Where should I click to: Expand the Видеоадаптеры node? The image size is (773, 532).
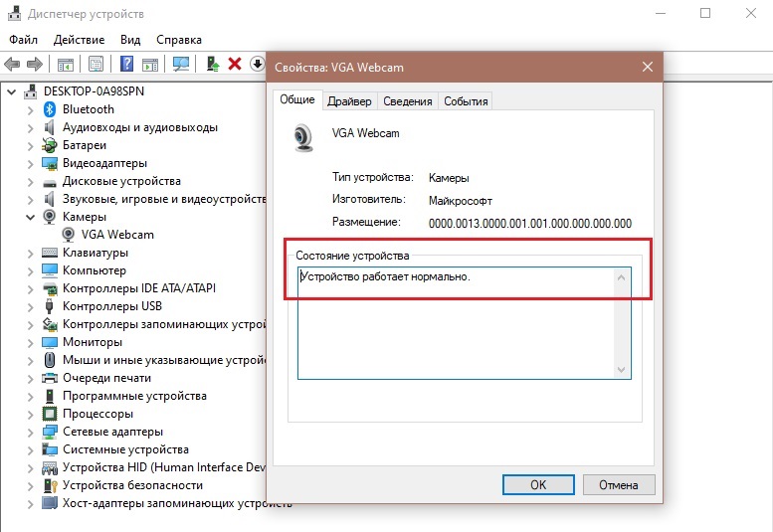point(31,163)
